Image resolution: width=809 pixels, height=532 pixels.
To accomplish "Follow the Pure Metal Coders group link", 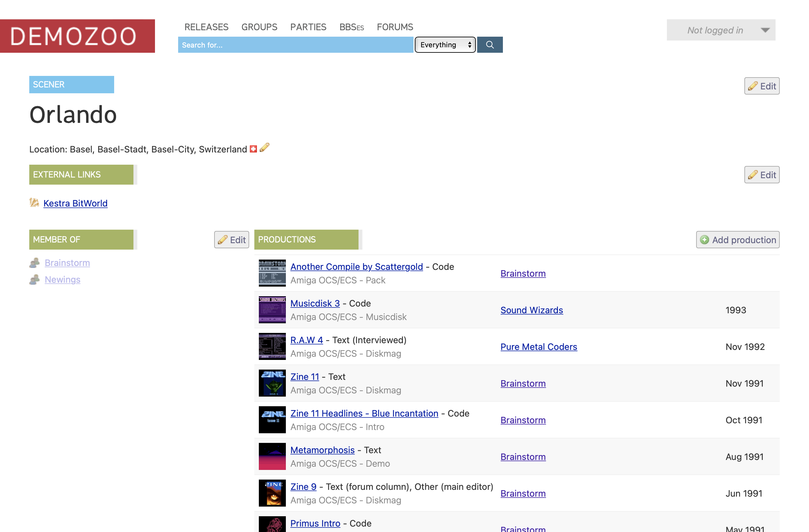I will click(539, 346).
